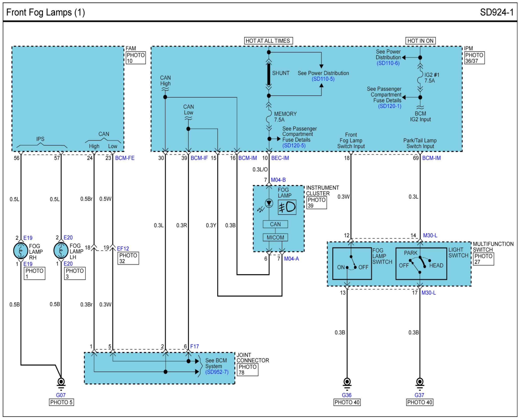The height and width of the screenshot is (420, 520).
Task: Click the PHOTO 78 joint connector box
Action: (247, 370)
